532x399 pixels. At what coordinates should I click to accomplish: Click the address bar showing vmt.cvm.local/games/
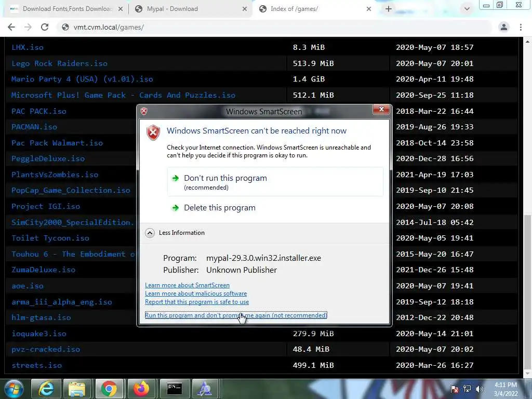pyautogui.click(x=275, y=27)
